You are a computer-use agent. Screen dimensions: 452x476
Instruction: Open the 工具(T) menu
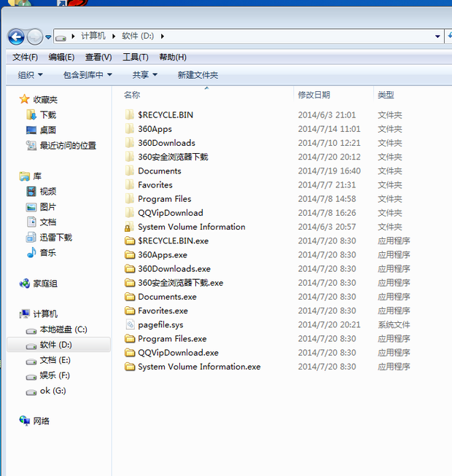(136, 57)
